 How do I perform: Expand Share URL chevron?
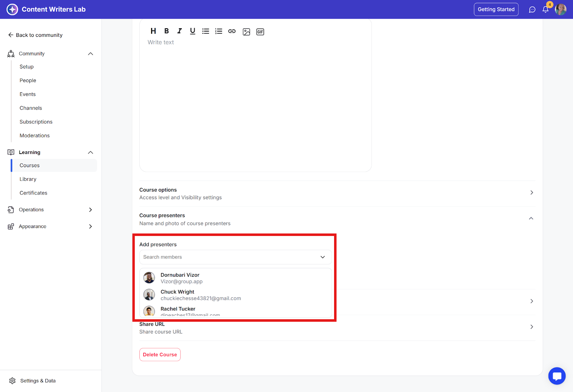532,327
